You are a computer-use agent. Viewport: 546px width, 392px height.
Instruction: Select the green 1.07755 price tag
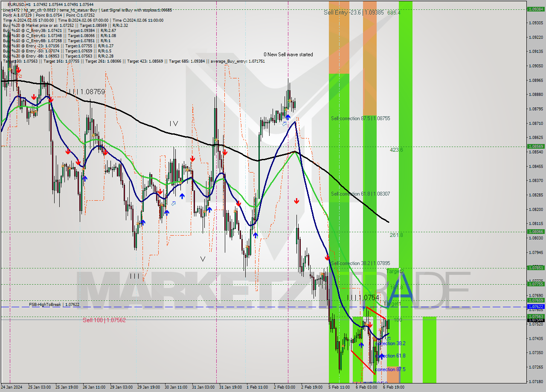536,284
